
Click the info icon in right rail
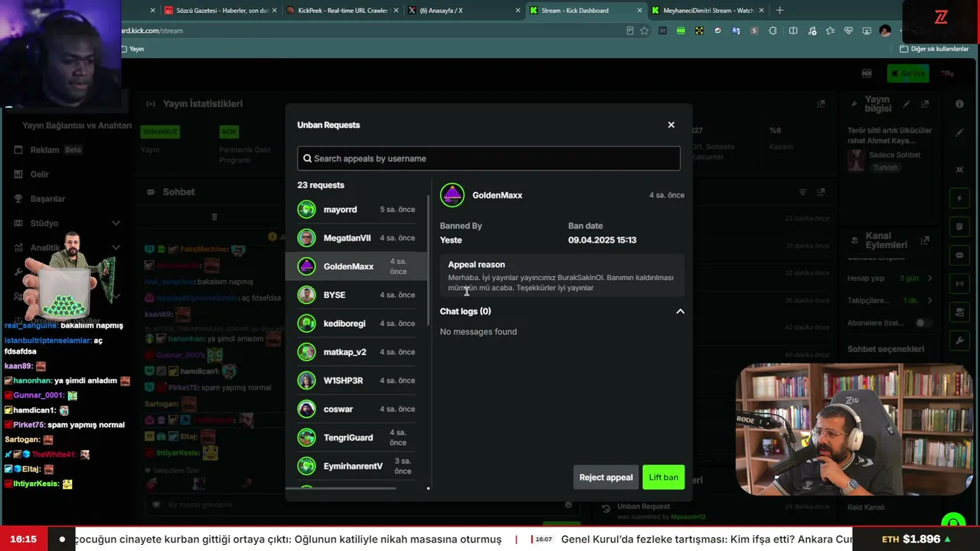959,104
